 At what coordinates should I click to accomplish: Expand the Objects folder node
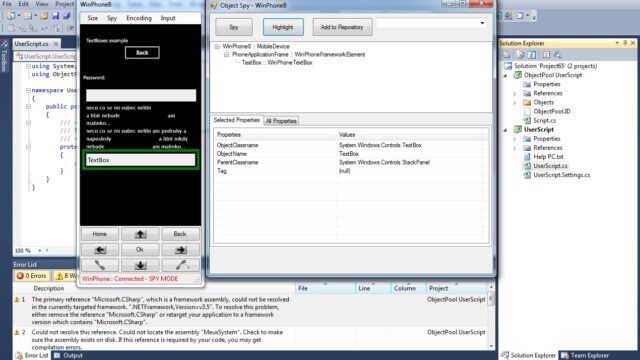click(x=515, y=102)
